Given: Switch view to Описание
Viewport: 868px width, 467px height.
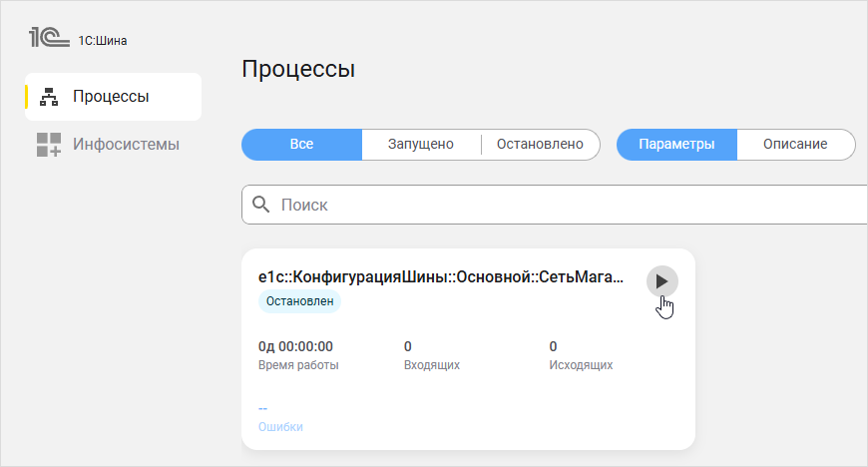Looking at the screenshot, I should click(795, 144).
